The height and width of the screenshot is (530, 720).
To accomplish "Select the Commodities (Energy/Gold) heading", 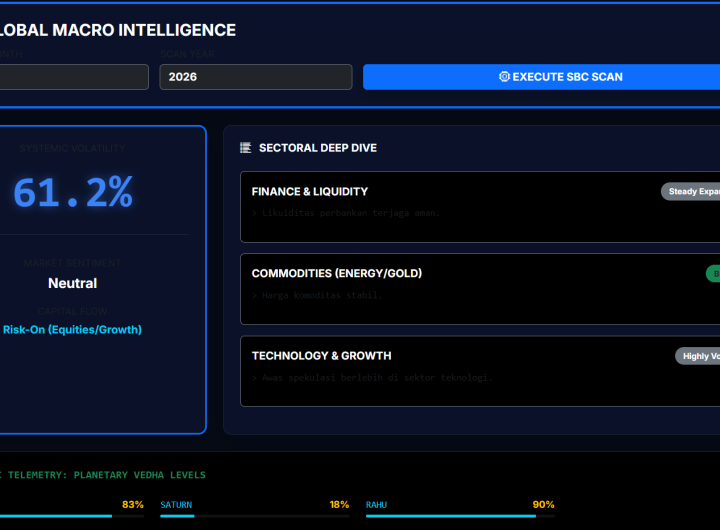I will coord(336,273).
